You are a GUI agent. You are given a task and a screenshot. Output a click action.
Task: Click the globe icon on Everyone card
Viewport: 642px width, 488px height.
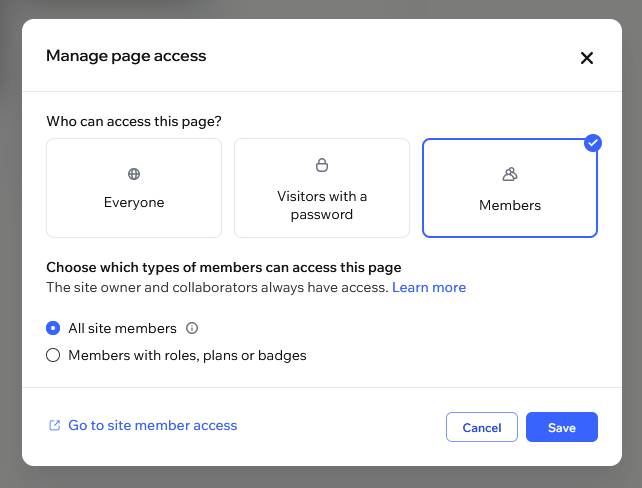(x=134, y=174)
